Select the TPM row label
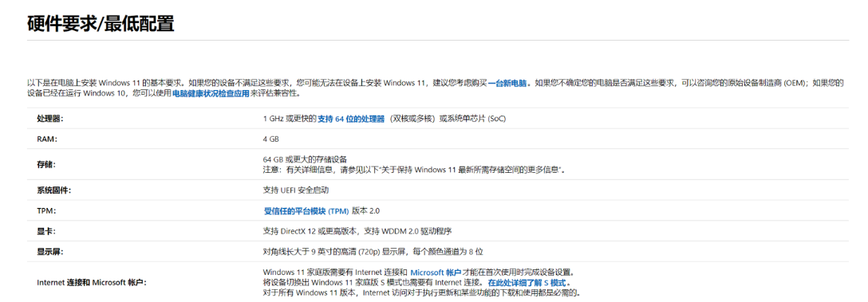The image size is (868, 302). pos(47,210)
